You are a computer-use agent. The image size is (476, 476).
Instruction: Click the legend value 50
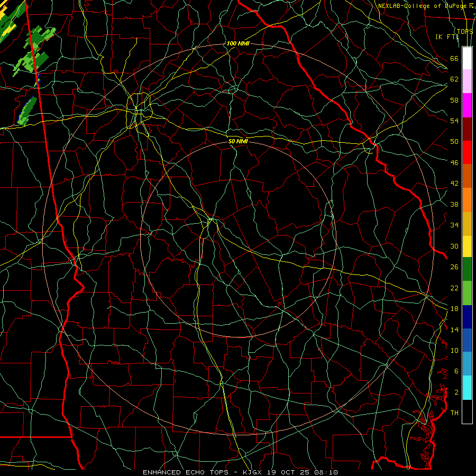pyautogui.click(x=454, y=142)
